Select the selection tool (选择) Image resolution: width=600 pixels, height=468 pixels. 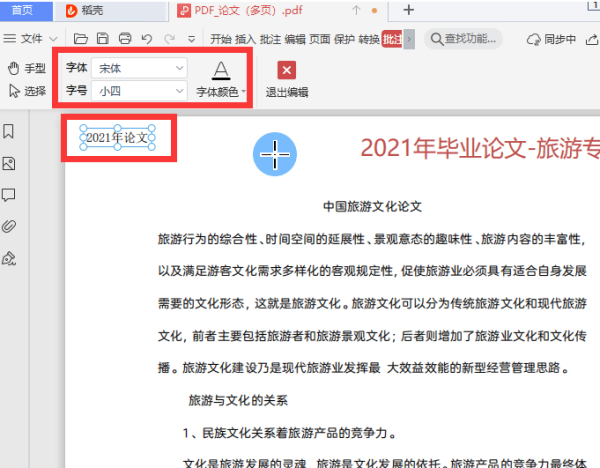pos(27,91)
